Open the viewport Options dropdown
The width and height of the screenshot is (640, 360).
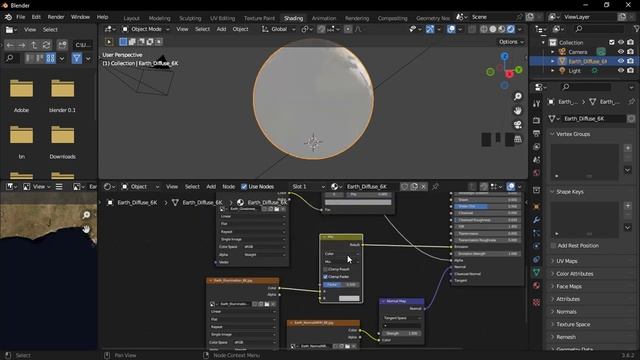511,42
